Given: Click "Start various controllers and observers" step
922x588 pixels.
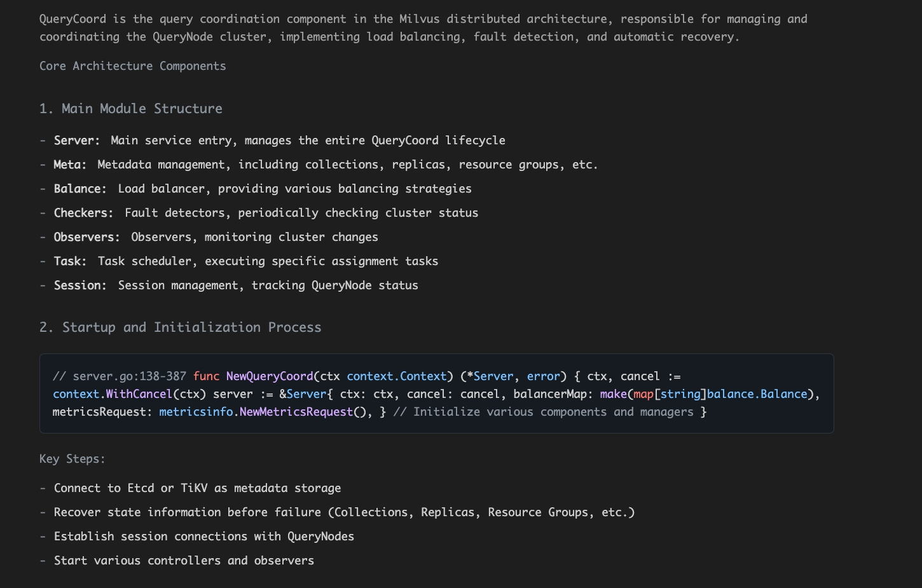Looking at the screenshot, I should 184,561.
